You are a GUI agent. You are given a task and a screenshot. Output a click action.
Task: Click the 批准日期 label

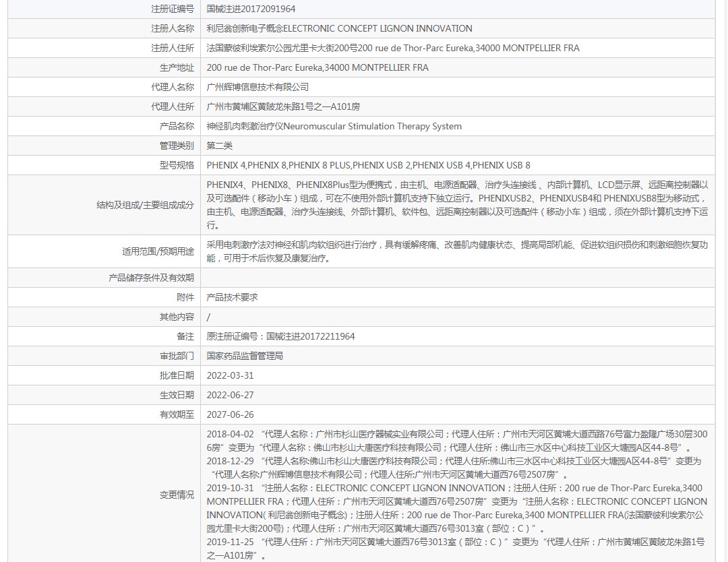tap(177, 375)
